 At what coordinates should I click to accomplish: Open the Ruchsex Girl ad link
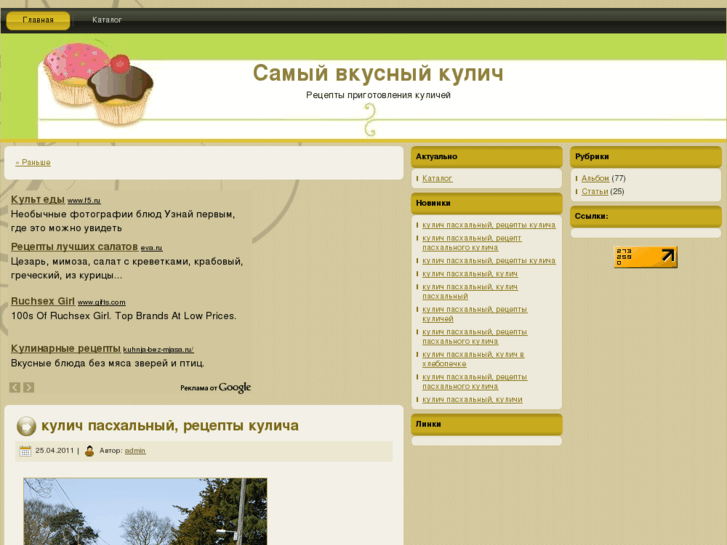(43, 301)
